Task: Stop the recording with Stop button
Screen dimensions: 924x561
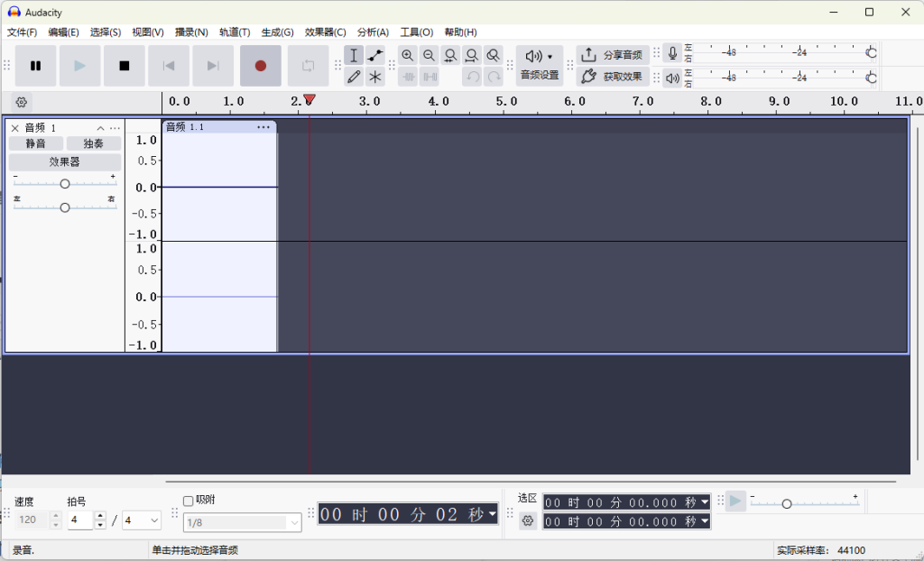Action: pyautogui.click(x=125, y=66)
